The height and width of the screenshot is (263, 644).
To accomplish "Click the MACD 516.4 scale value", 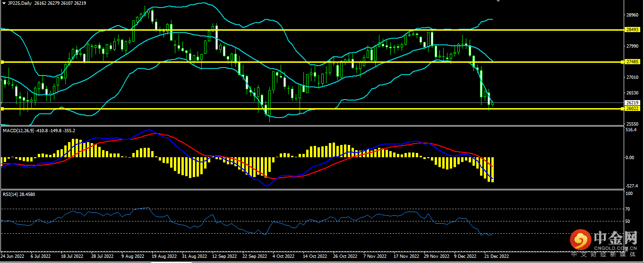I will pos(630,129).
